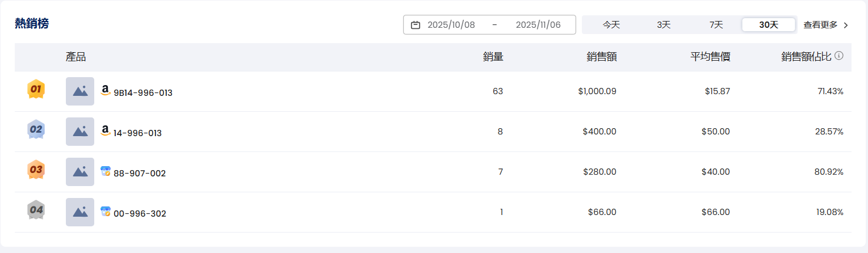Click the 銷量 column header
This screenshot has height=253, width=868.
493,57
